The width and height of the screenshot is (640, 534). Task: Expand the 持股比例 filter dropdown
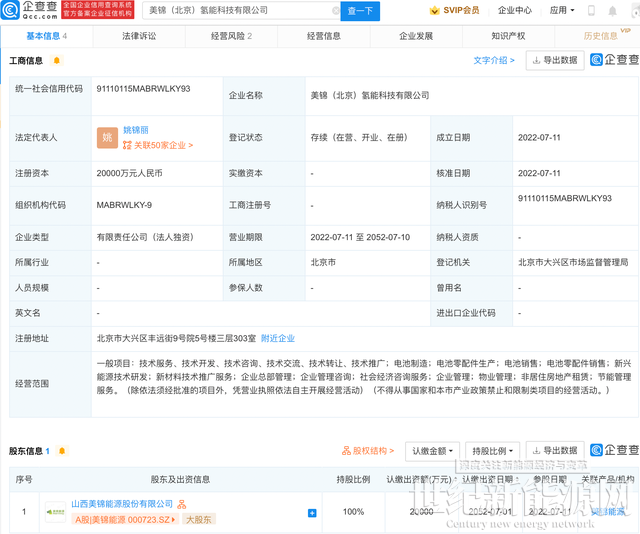492,451
